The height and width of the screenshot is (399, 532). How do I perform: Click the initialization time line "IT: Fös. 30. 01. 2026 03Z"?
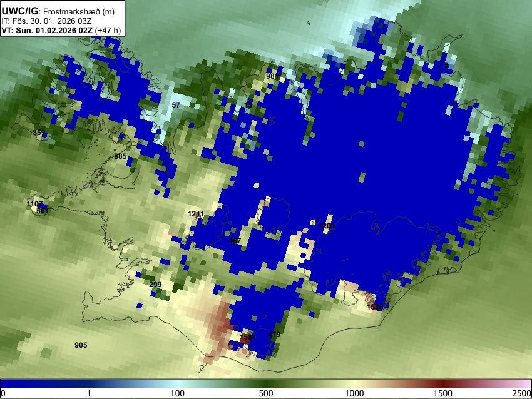coord(46,21)
